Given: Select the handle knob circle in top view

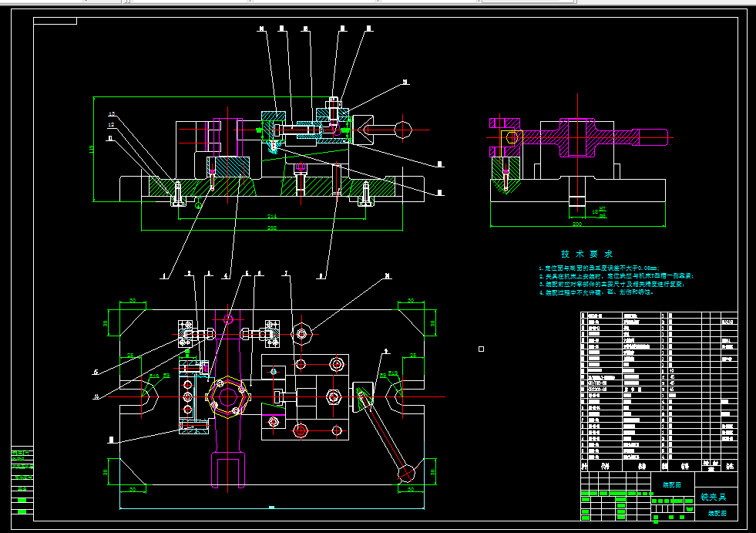Looking at the screenshot, I should click(x=406, y=473).
